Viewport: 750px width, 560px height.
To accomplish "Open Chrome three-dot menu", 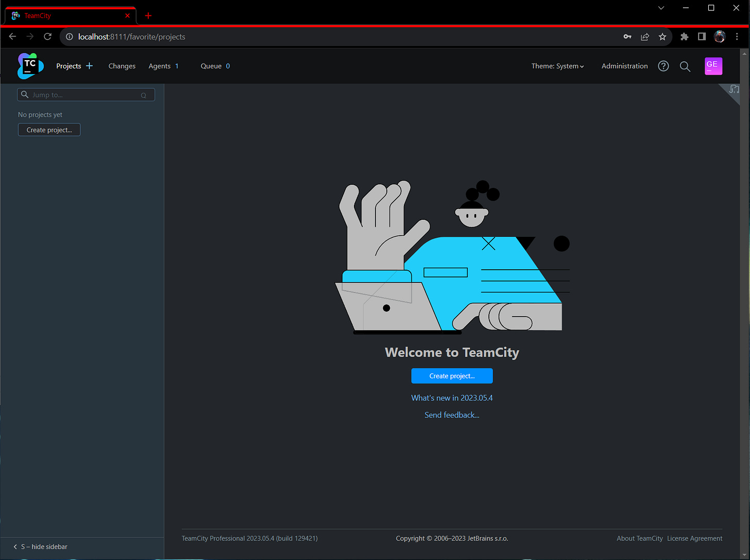I will (737, 37).
